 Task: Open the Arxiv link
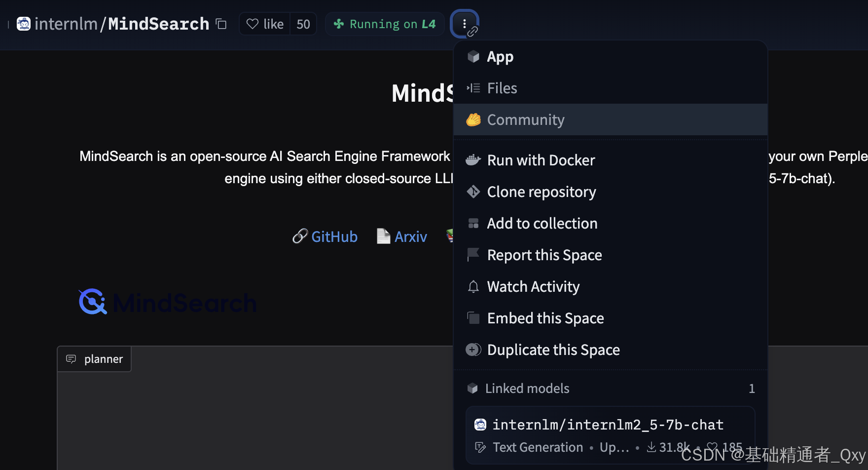pyautogui.click(x=410, y=236)
